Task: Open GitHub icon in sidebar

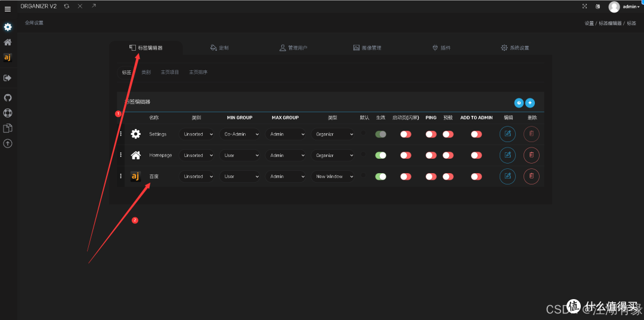Action: point(8,97)
